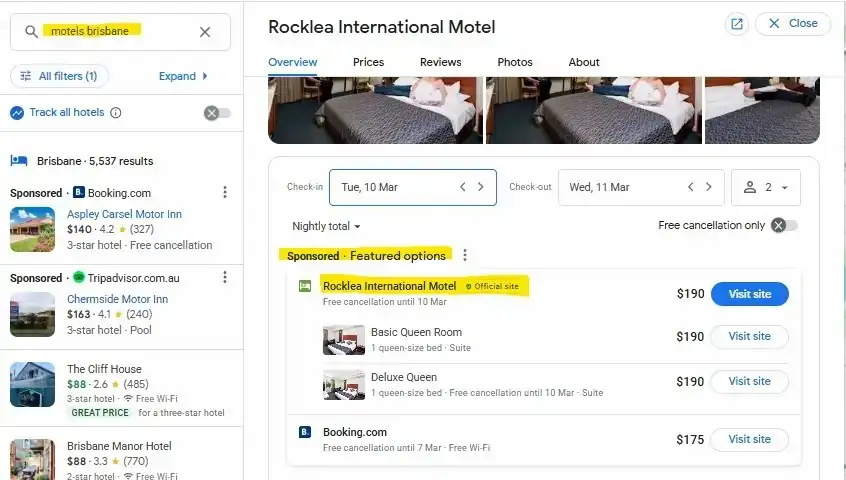The height and width of the screenshot is (480, 846).
Task: Move check-out date one day later
Action: point(709,187)
